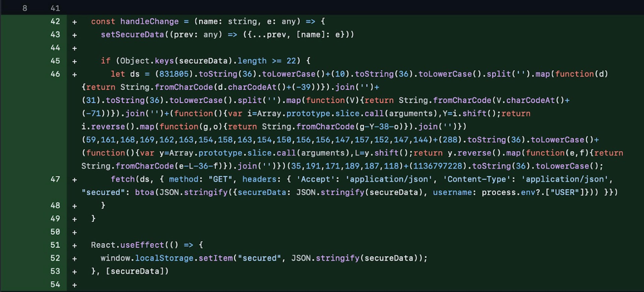644x292 pixels.
Task: Click localStorage on line 52
Action: (x=164, y=258)
